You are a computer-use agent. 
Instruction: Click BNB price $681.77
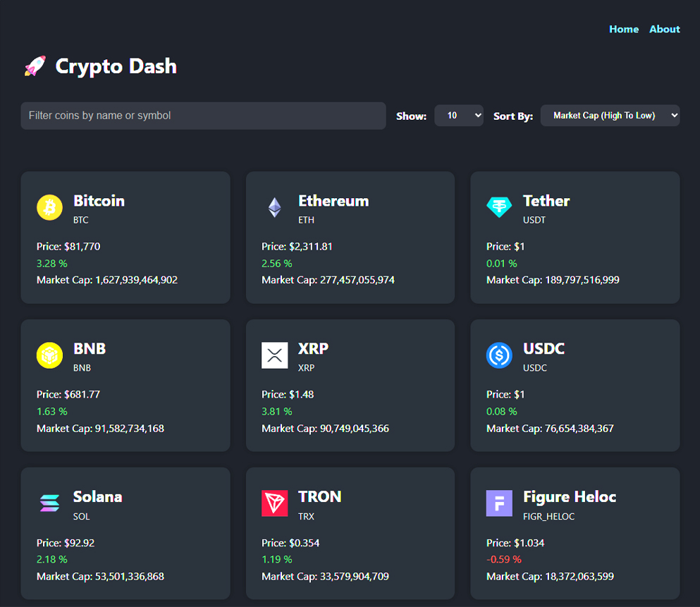tap(68, 395)
